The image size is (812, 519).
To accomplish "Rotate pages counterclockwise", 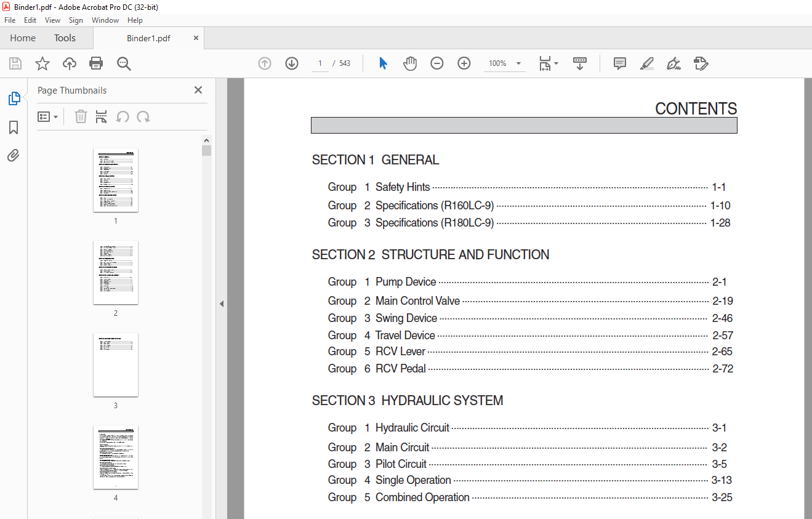I will [123, 116].
